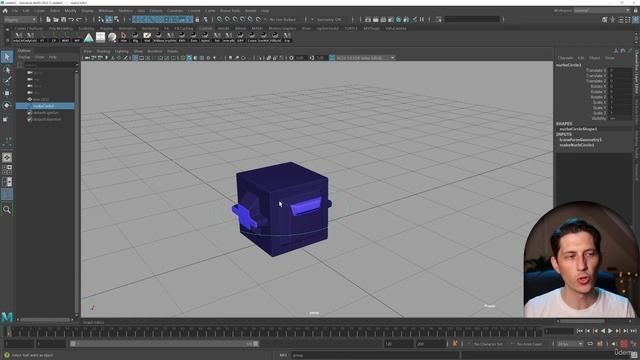Viewport: 640px width, 360px height.
Task: Select nurbsCircle1 in the Outliner
Action: (x=45, y=106)
